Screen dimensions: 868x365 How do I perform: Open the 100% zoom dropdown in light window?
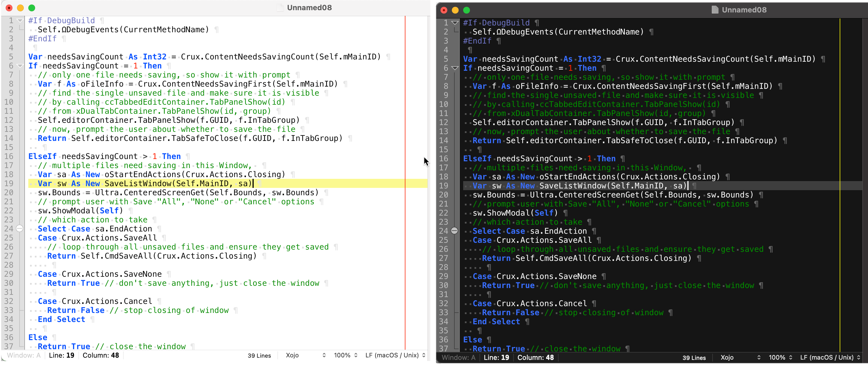point(345,355)
